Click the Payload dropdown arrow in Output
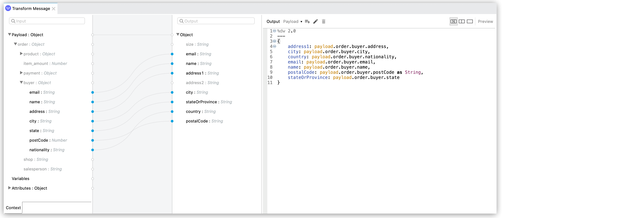Image resolution: width=644 pixels, height=218 pixels. 302,21
